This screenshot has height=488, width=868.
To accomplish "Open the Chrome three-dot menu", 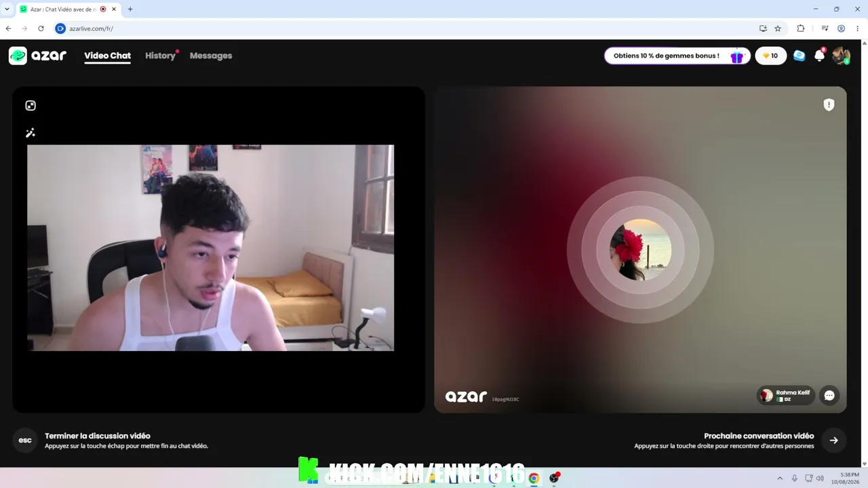I will 858,28.
